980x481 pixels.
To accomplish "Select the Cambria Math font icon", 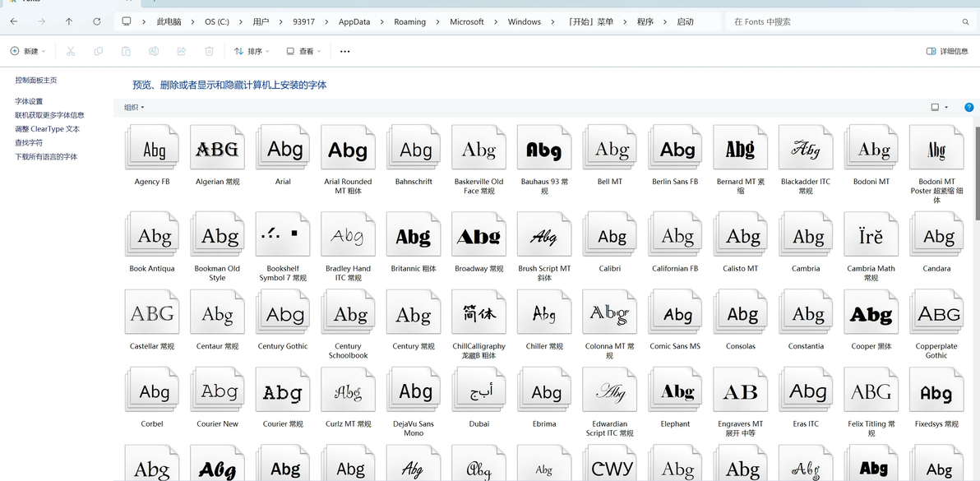I will point(871,234).
